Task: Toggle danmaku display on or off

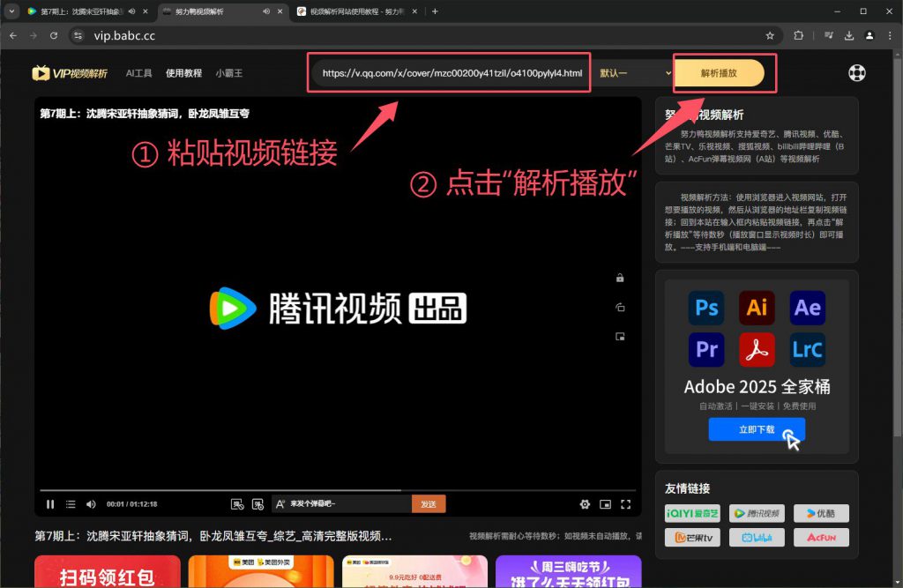Action: (x=236, y=504)
